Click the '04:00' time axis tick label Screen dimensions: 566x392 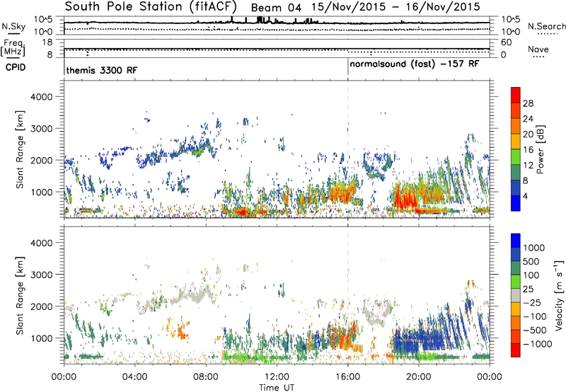point(134,377)
